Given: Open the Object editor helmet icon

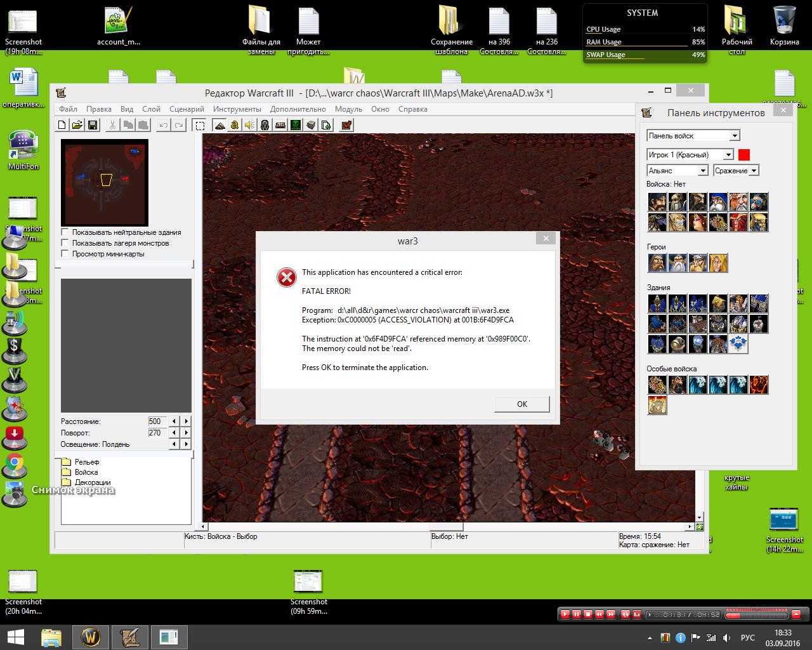Looking at the screenshot, I should (265, 125).
